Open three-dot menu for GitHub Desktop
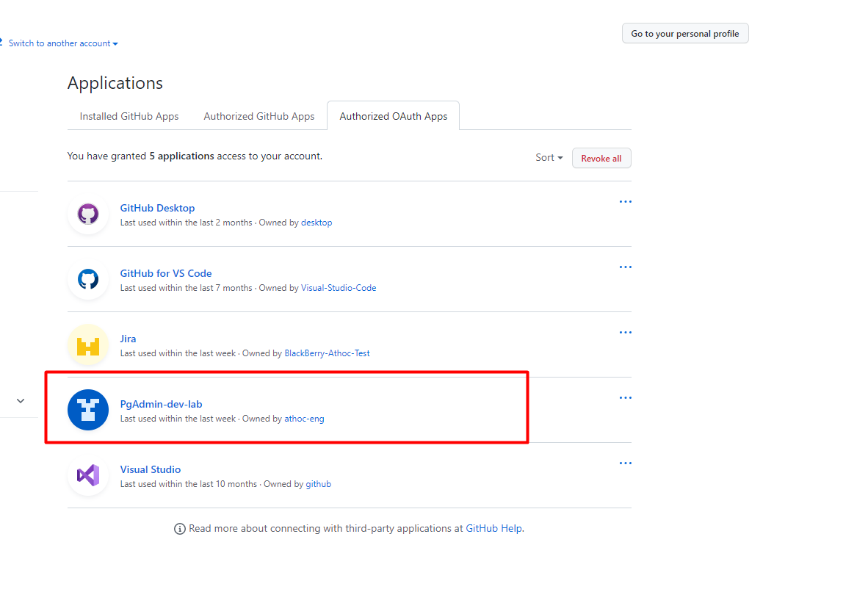868x592 pixels. pos(625,202)
